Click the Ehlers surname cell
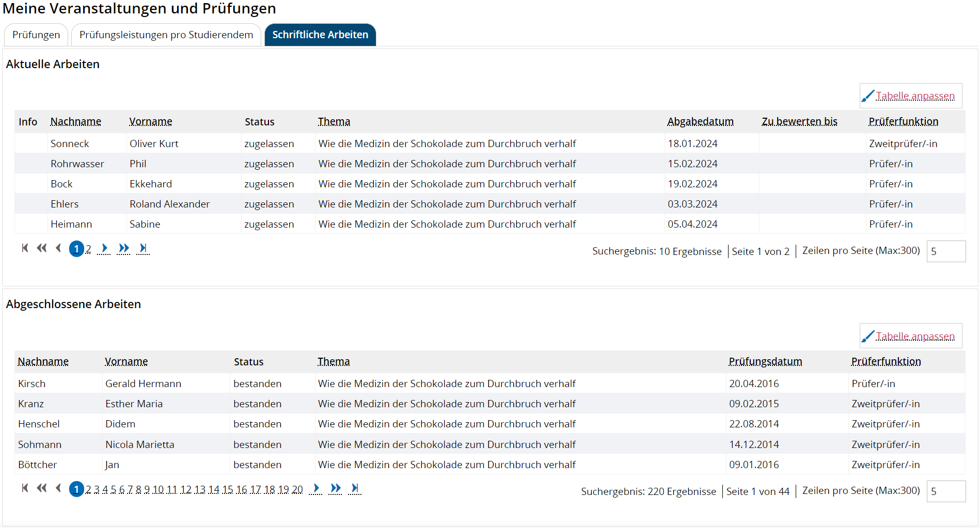Screen dimensions: 980x528 (x=65, y=204)
